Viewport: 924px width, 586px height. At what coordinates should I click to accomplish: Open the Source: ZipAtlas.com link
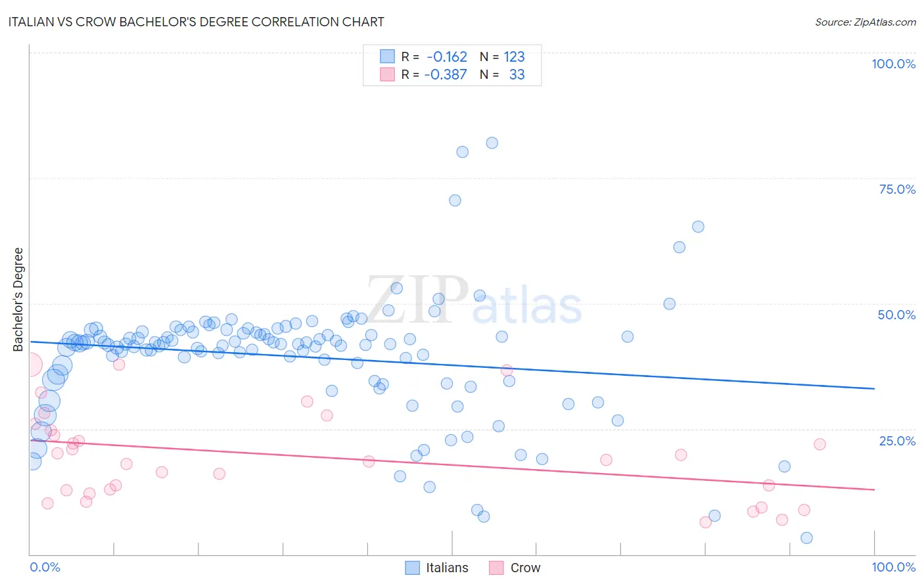pyautogui.click(x=866, y=22)
